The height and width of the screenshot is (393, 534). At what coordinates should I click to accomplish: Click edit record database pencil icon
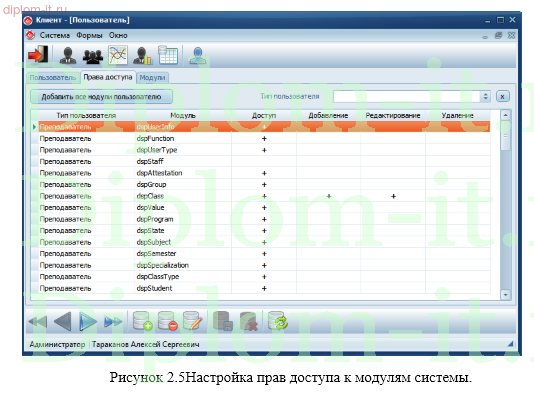click(193, 321)
